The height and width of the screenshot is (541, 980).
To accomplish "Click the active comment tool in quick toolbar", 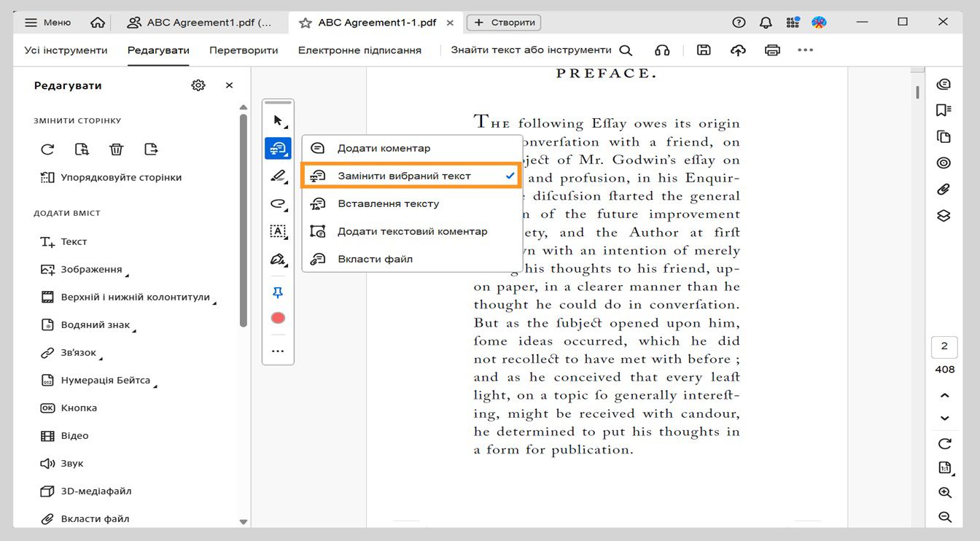I will 278,149.
